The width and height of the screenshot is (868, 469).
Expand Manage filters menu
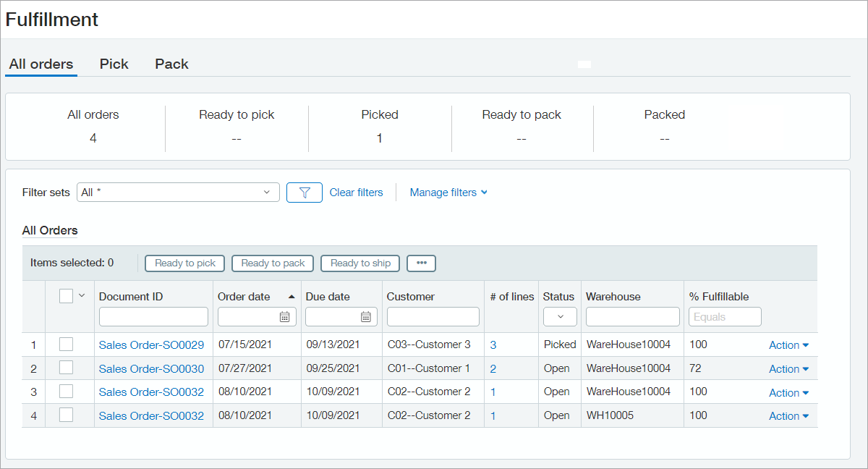[448, 193]
